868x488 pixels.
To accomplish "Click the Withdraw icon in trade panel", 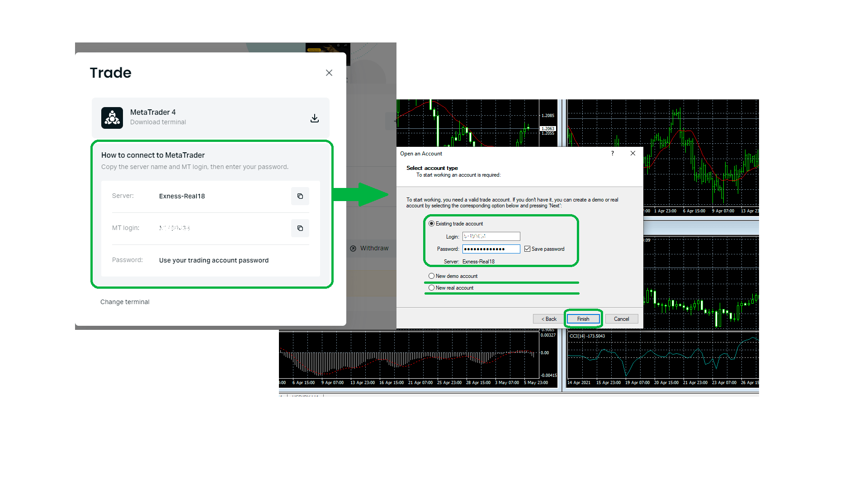I will [x=353, y=248].
